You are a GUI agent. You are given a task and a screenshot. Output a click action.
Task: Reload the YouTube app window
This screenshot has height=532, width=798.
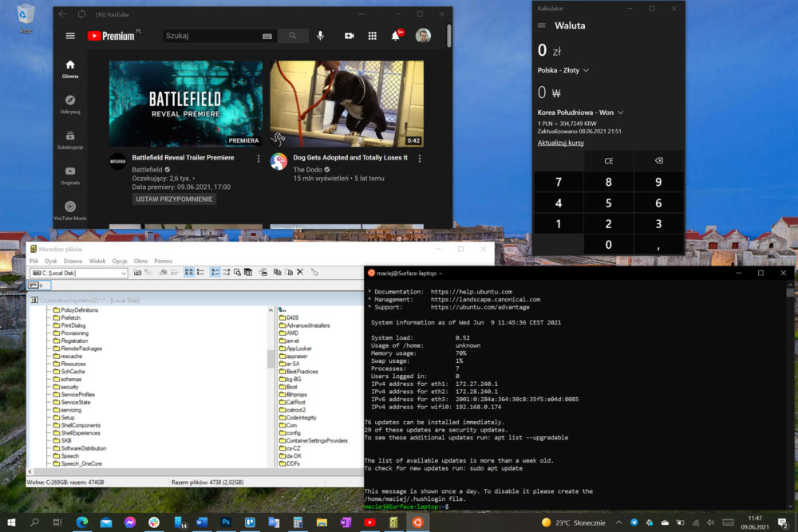click(82, 14)
